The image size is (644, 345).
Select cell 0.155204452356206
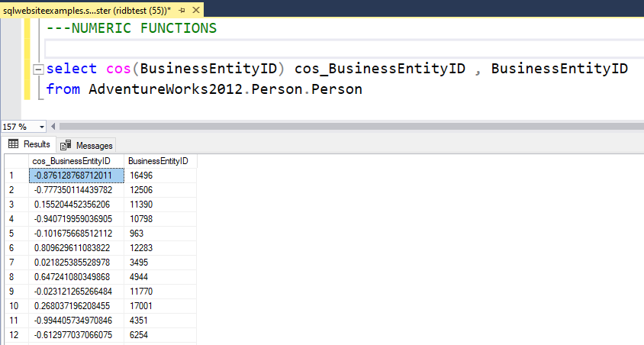pyautogui.click(x=76, y=205)
